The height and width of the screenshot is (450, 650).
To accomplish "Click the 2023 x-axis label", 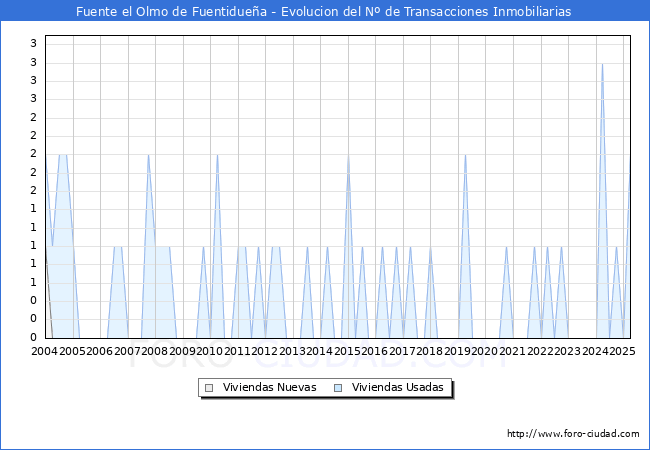I will click(x=568, y=351).
